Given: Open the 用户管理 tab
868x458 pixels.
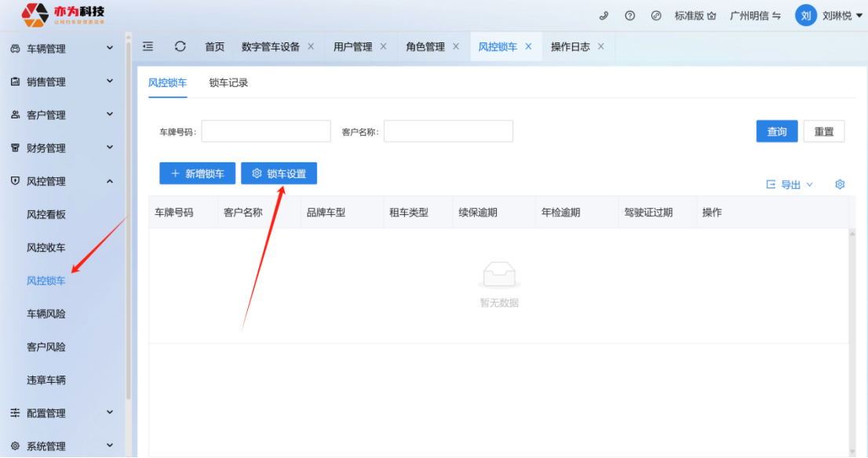Looking at the screenshot, I should click(352, 46).
